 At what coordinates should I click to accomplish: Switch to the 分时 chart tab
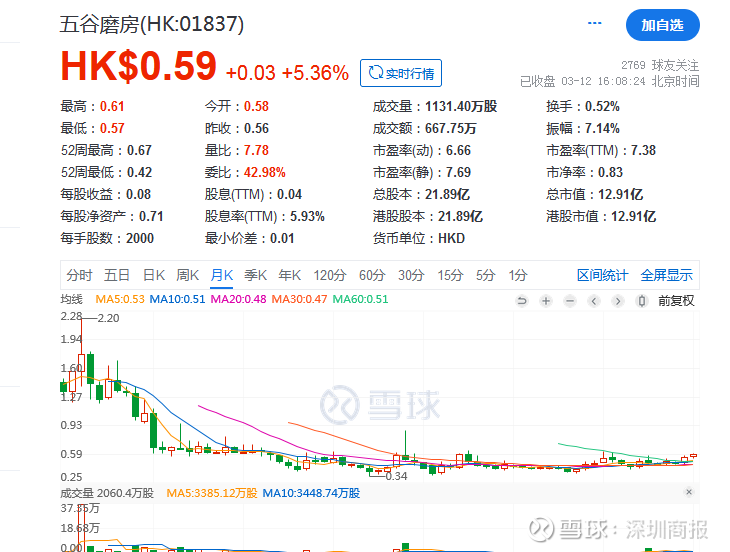click(x=79, y=275)
